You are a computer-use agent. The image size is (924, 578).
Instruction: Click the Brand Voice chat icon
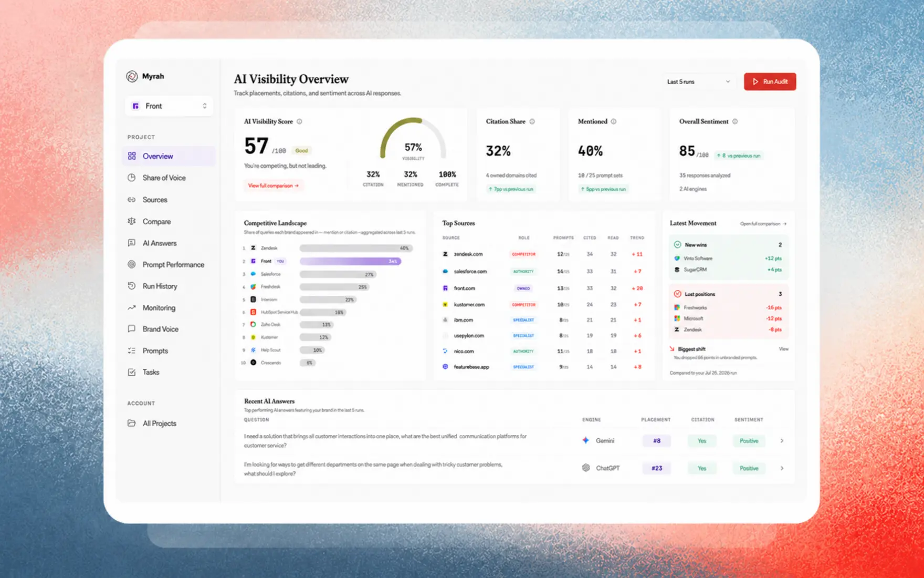[131, 329]
